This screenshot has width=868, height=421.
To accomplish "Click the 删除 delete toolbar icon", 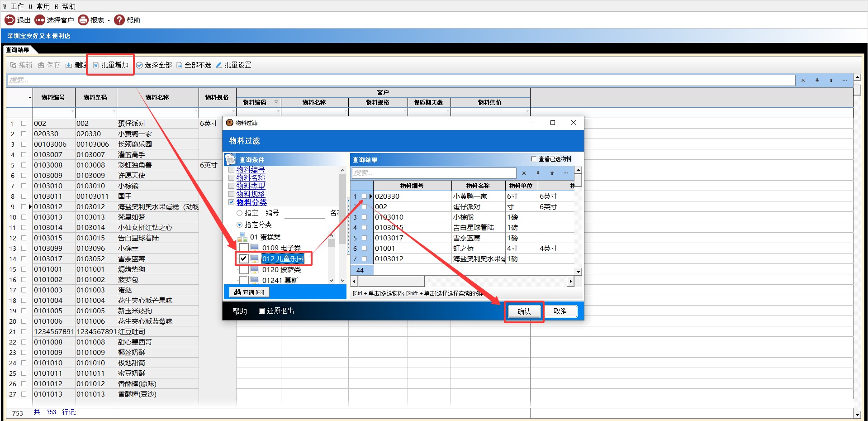I will click(69, 65).
